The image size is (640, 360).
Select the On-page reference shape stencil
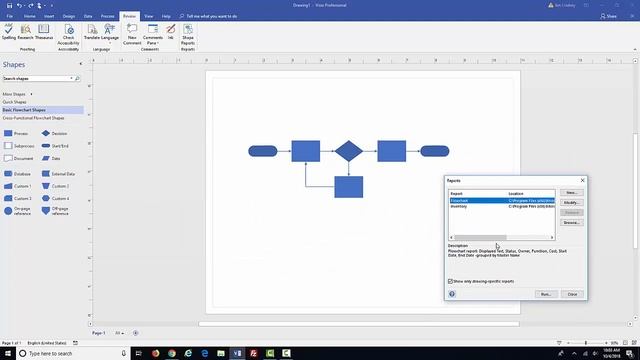(18, 211)
